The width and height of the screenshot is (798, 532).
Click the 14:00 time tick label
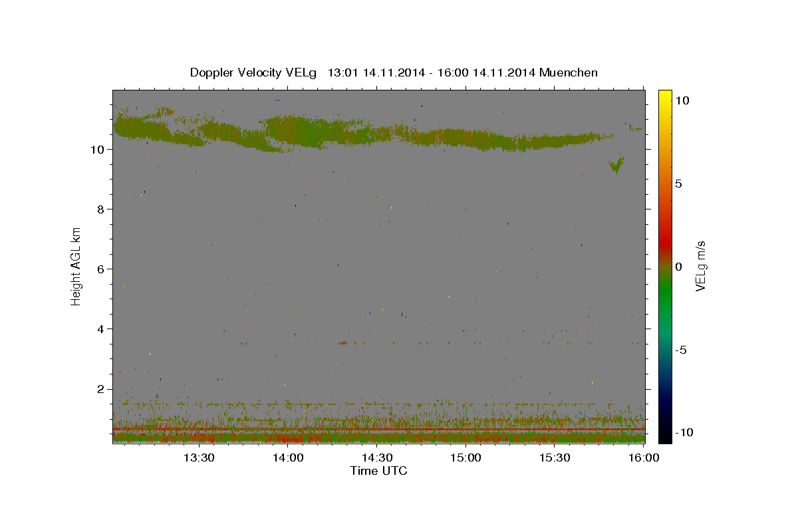point(288,458)
